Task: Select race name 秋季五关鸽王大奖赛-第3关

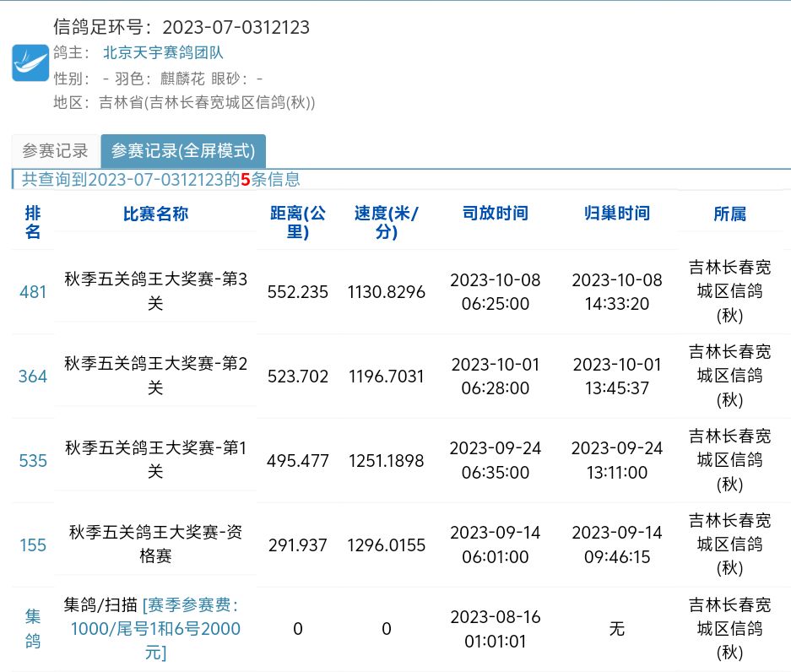Action: [x=155, y=291]
